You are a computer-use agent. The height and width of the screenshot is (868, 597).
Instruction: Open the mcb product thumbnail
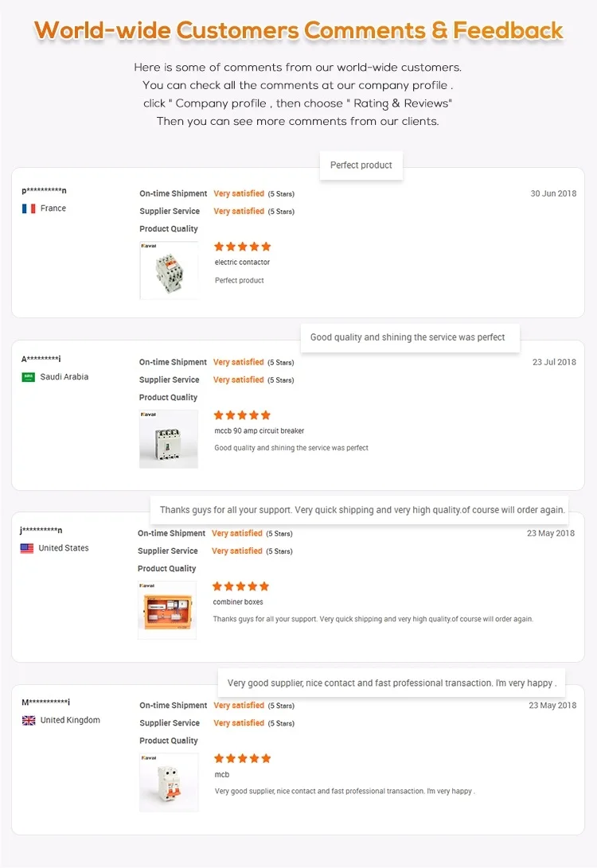coord(169,782)
